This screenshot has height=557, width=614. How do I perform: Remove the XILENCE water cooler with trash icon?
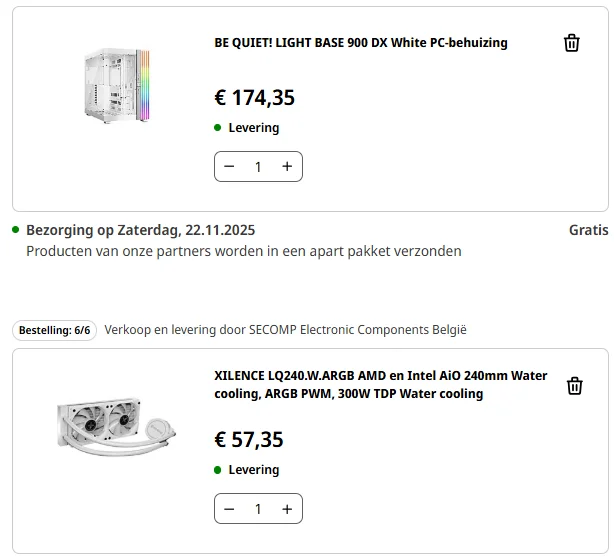574,386
